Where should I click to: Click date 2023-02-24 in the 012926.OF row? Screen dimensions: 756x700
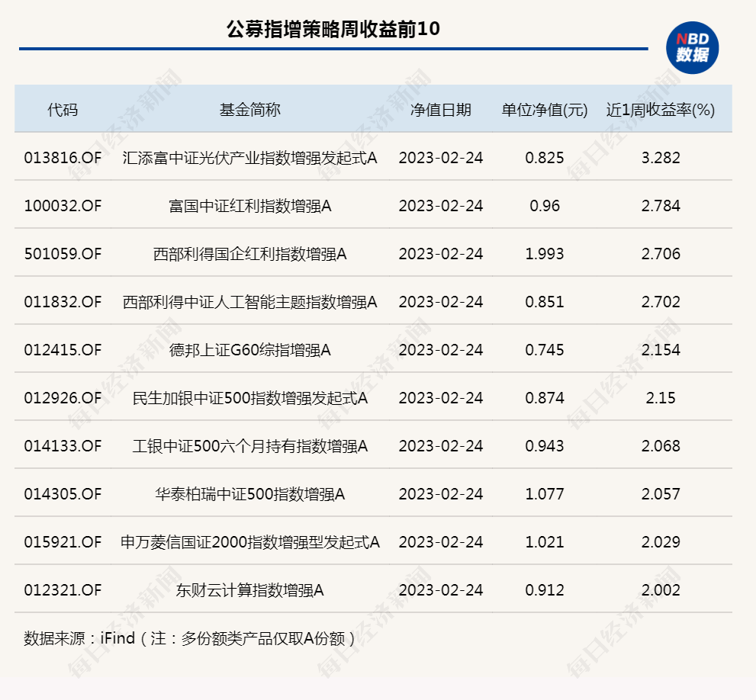point(441,398)
